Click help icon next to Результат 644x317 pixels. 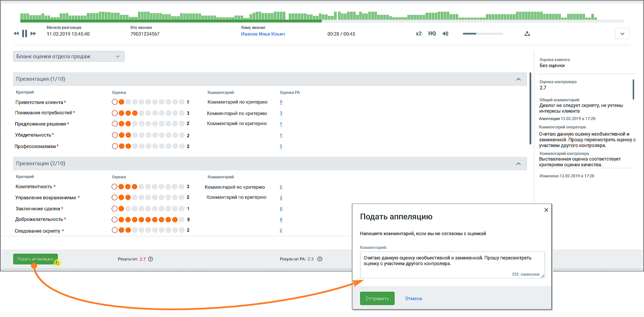(150, 259)
